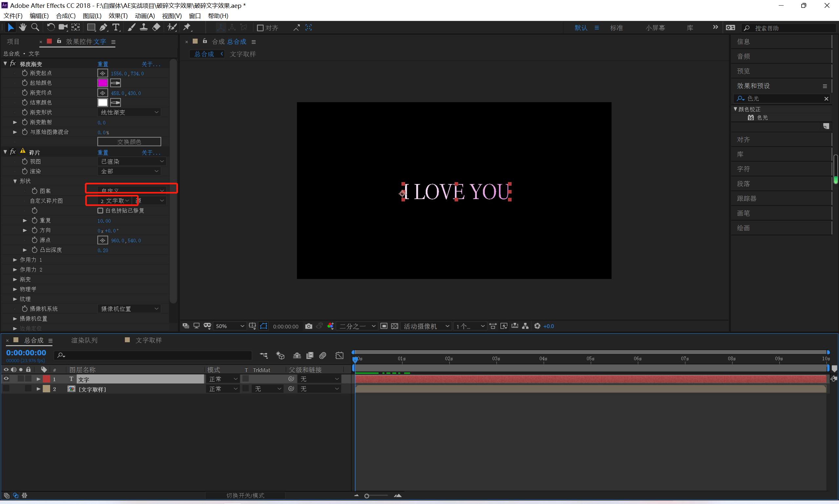Screen dimensions: 839x504
Task: Select the Brush tool
Action: pos(131,27)
